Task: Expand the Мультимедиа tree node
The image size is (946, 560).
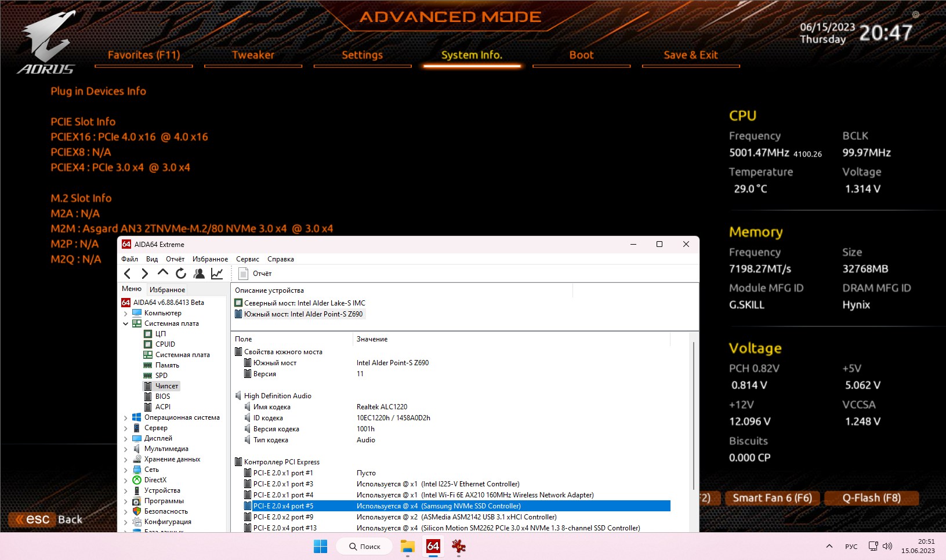Action: [x=126, y=449]
